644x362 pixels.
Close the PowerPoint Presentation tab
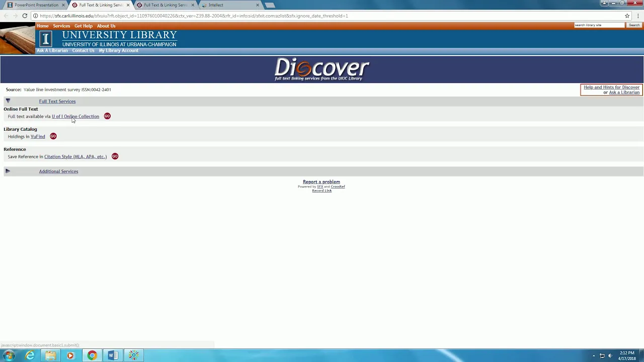pos(63,5)
